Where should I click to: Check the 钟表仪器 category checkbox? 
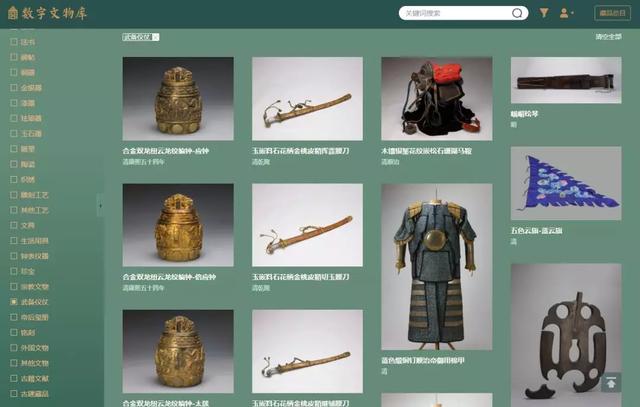pos(14,256)
